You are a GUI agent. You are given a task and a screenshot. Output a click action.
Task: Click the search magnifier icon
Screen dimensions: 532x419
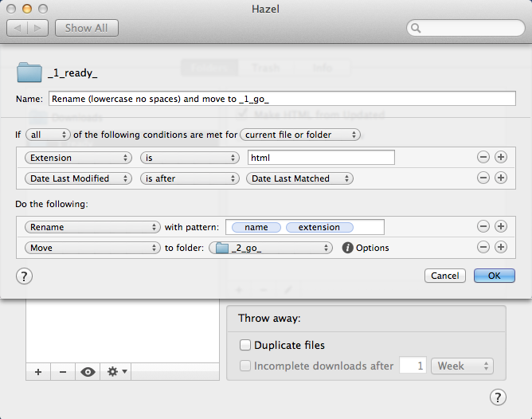(x=416, y=28)
